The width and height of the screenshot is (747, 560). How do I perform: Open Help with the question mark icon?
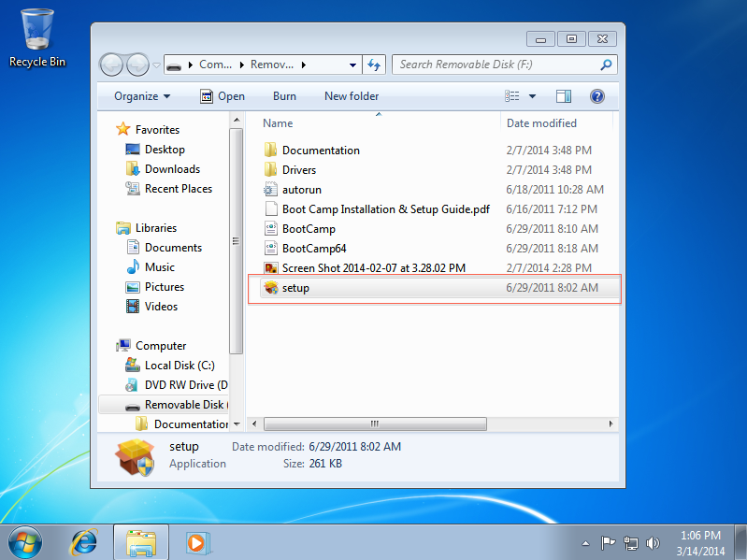coord(596,96)
